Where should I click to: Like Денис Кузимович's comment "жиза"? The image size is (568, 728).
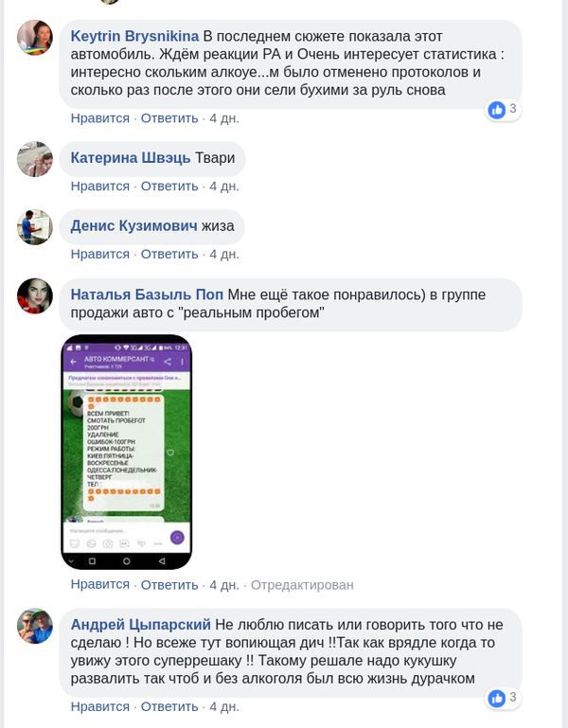pos(99,255)
